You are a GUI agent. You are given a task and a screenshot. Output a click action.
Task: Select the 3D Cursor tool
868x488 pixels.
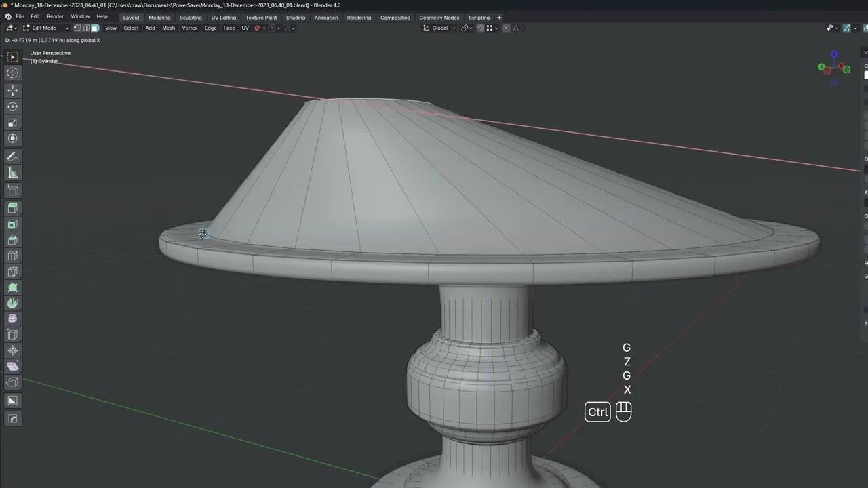tap(12, 73)
